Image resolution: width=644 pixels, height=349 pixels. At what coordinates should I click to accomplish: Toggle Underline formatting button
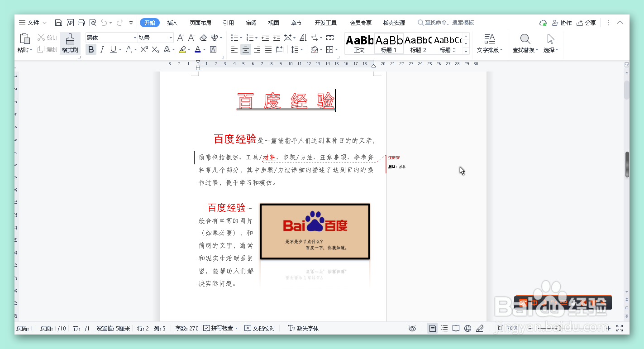coord(113,49)
